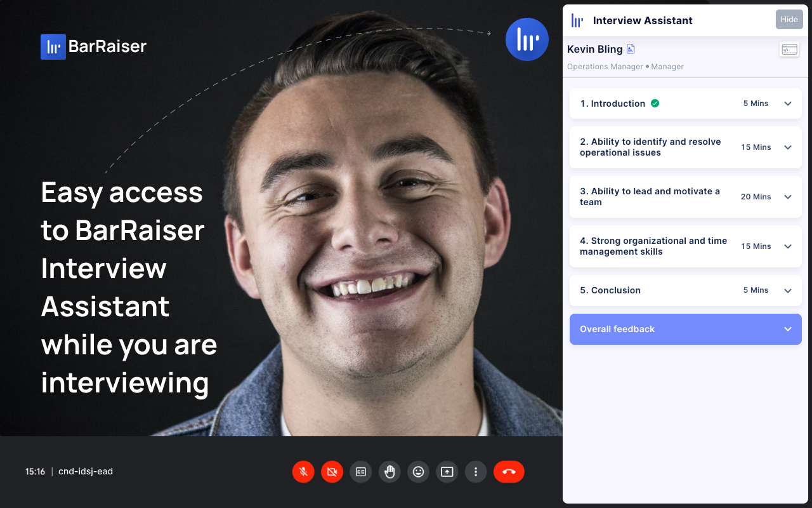This screenshot has height=508, width=812.
Task: Open the more options menu
Action: (x=476, y=472)
